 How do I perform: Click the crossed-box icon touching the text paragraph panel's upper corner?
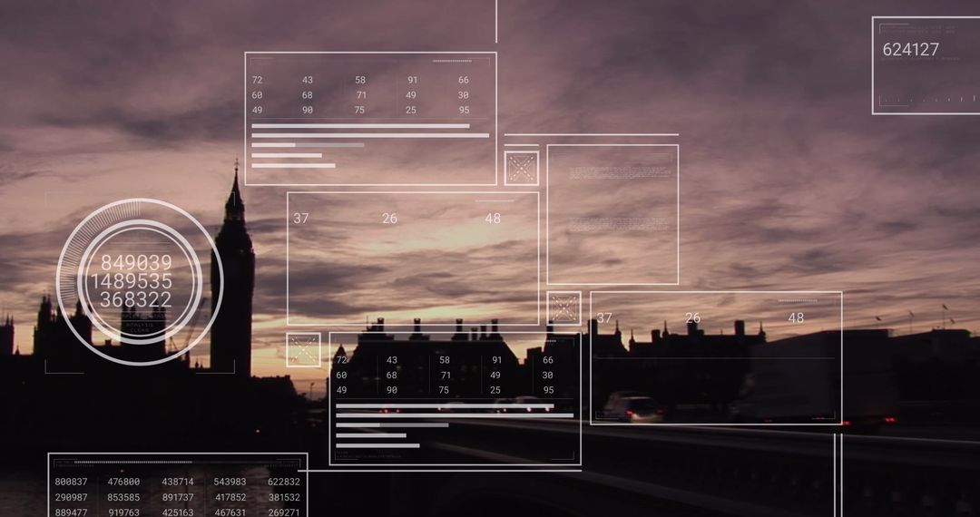tap(522, 168)
